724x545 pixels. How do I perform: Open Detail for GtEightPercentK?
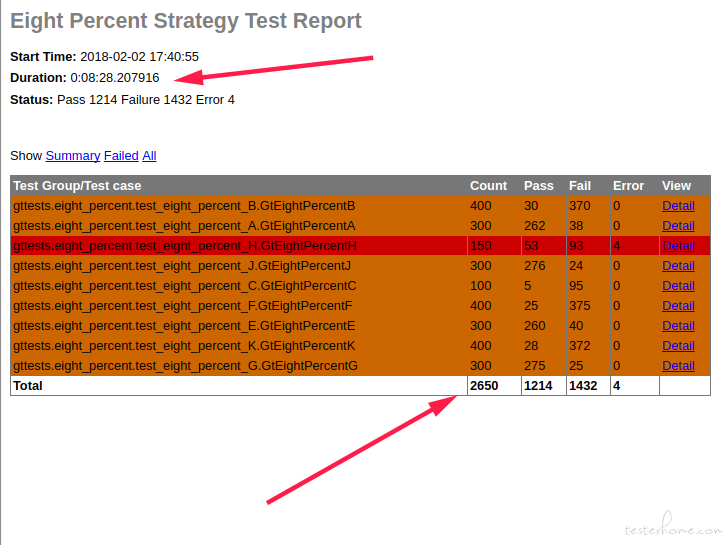tap(678, 345)
